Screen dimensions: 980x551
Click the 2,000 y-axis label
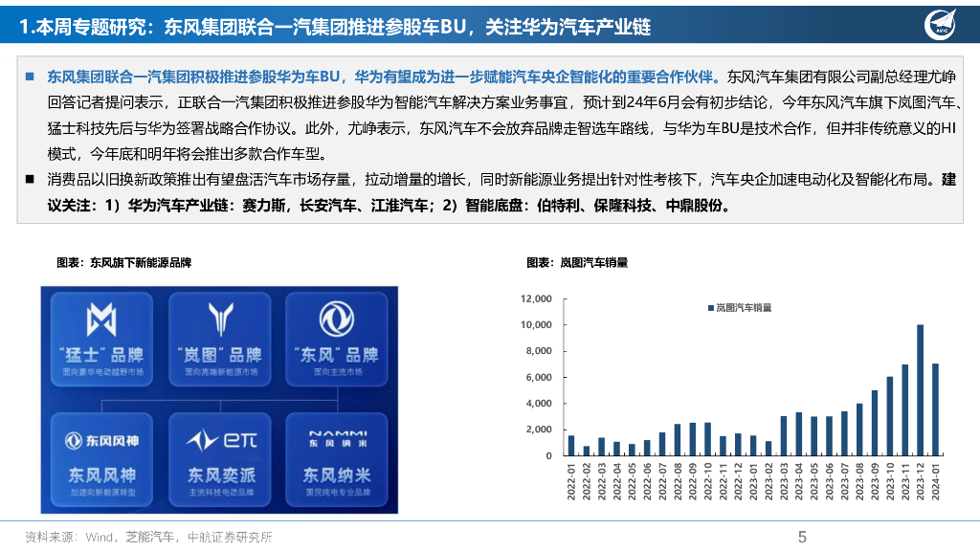click(x=539, y=430)
